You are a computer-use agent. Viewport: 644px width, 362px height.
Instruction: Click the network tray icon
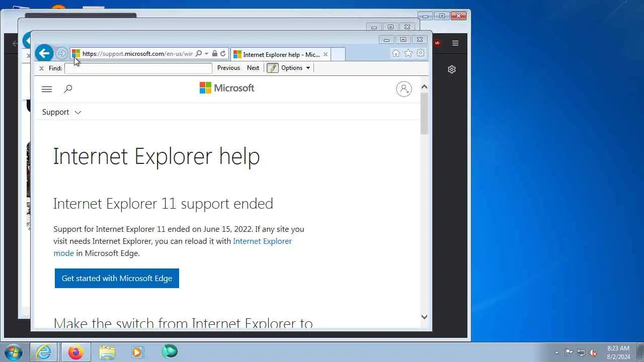[x=581, y=352]
